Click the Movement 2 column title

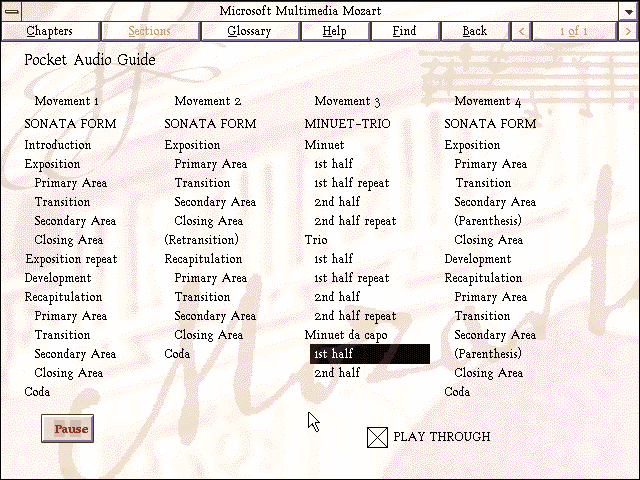click(x=208, y=101)
